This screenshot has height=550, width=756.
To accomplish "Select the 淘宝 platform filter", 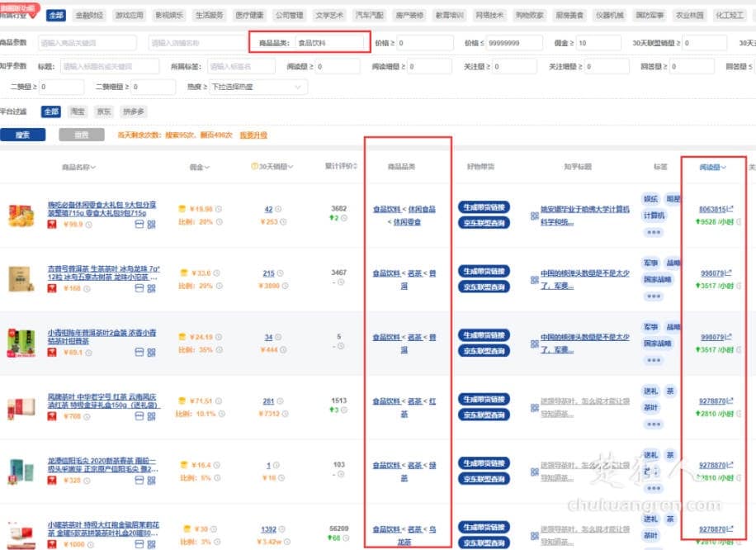I will pyautogui.click(x=77, y=111).
